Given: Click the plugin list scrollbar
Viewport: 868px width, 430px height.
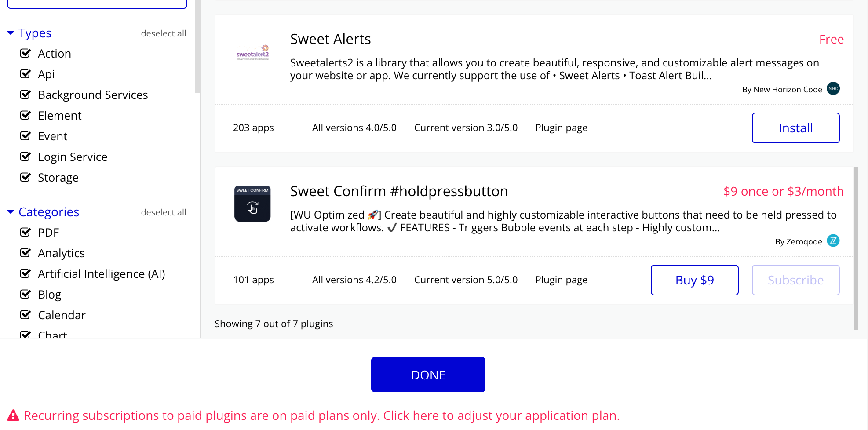Looking at the screenshot, I should (x=856, y=248).
